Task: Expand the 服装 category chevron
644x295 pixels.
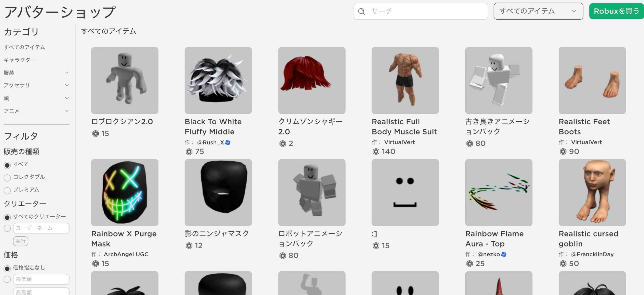Action: (67, 73)
